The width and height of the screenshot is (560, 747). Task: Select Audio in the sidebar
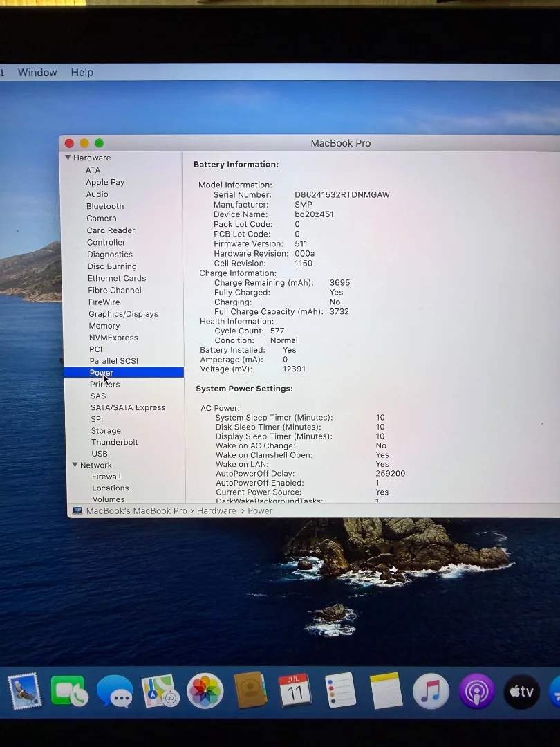tap(97, 194)
